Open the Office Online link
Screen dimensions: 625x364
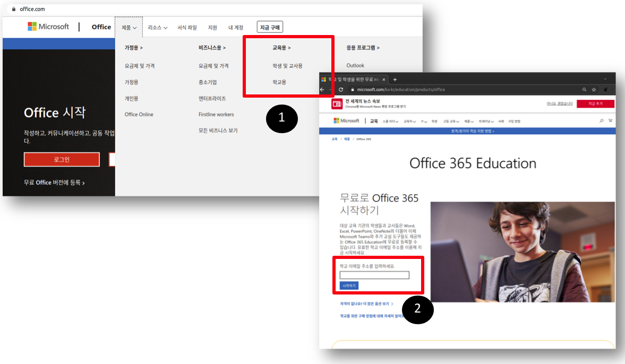(x=139, y=114)
